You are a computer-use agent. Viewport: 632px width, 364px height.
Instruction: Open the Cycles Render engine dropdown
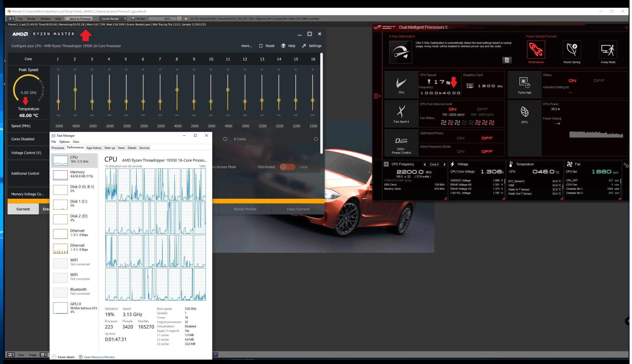[x=113, y=19]
